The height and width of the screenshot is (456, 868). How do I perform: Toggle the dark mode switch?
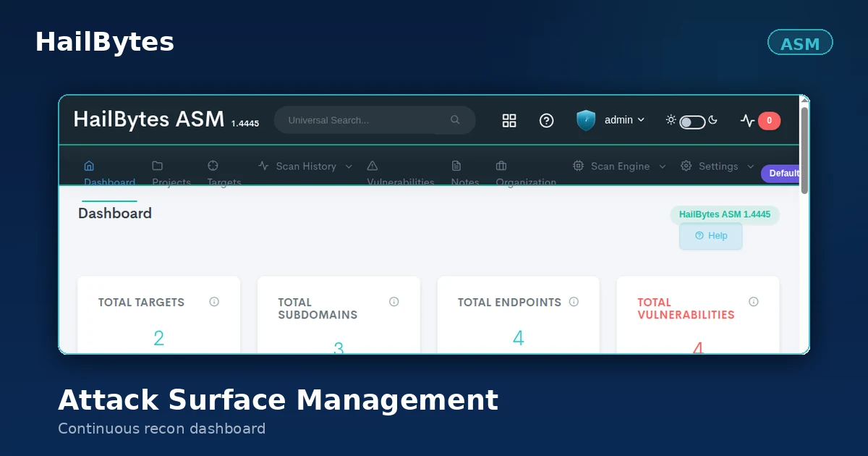pyautogui.click(x=692, y=122)
